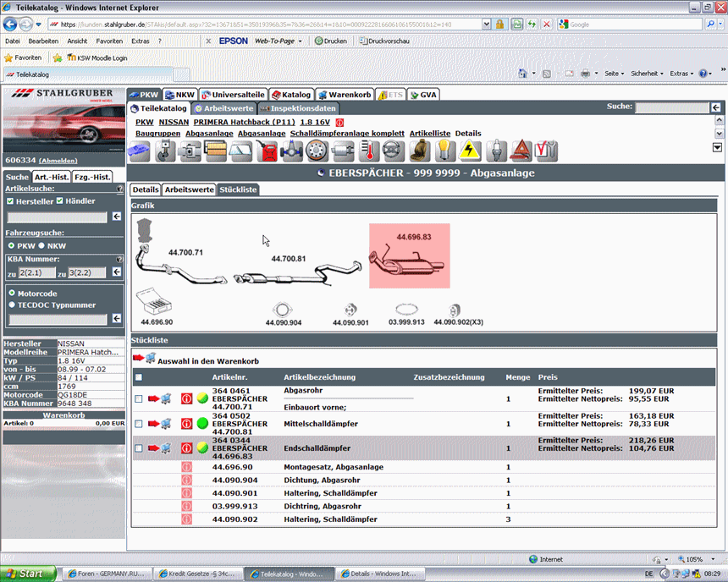The height and width of the screenshot is (582, 728).
Task: Select the red fuel canister group icon
Action: point(267,151)
